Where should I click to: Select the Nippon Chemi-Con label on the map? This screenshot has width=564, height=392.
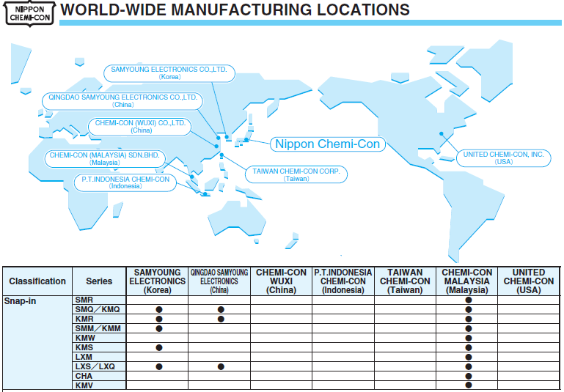[x=327, y=144]
